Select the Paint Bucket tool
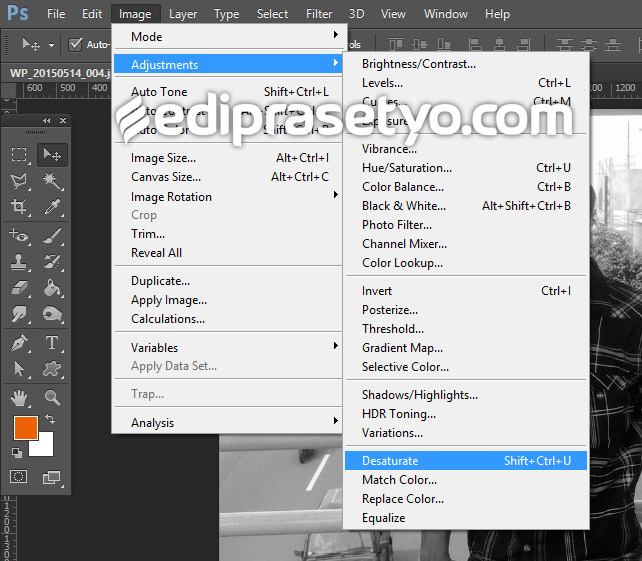Image resolution: width=642 pixels, height=561 pixels. 52,288
